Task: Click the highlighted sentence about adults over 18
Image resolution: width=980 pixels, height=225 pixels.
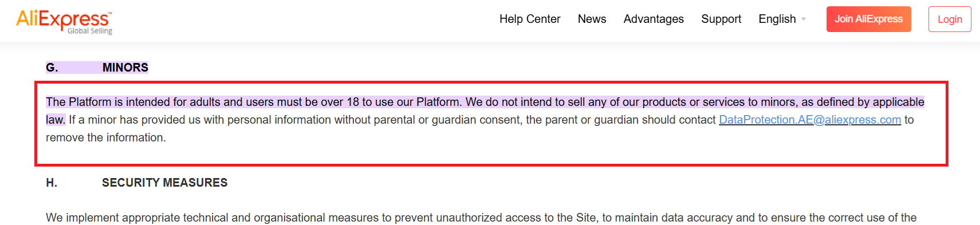Action: [254, 102]
